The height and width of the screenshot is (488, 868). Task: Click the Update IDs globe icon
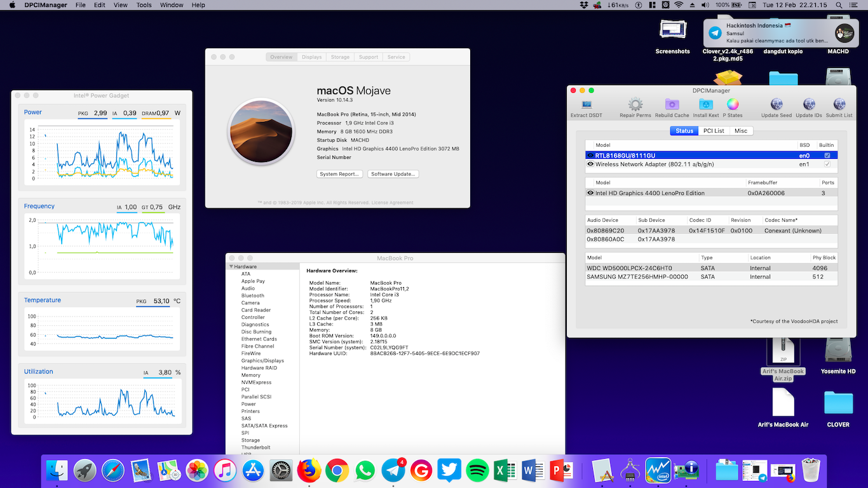tap(808, 105)
